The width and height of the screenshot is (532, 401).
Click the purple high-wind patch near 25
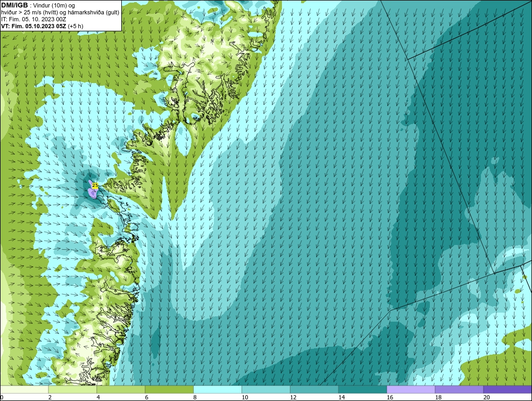[92, 192]
